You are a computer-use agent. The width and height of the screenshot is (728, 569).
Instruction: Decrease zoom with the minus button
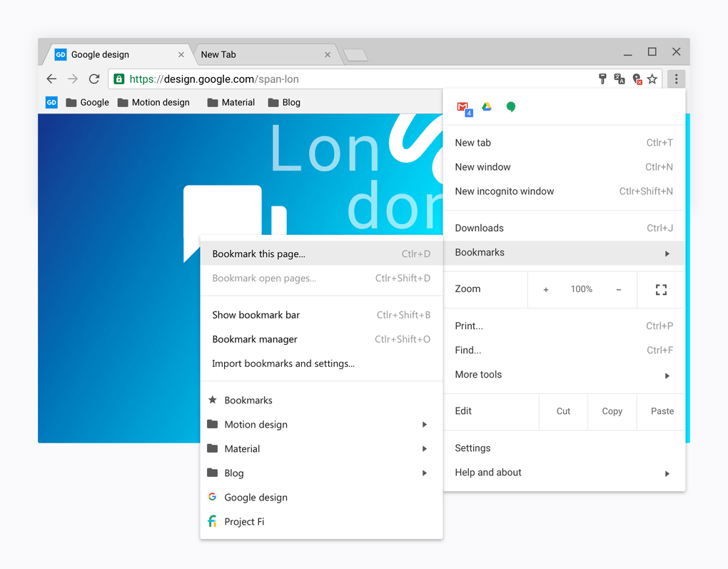[618, 289]
